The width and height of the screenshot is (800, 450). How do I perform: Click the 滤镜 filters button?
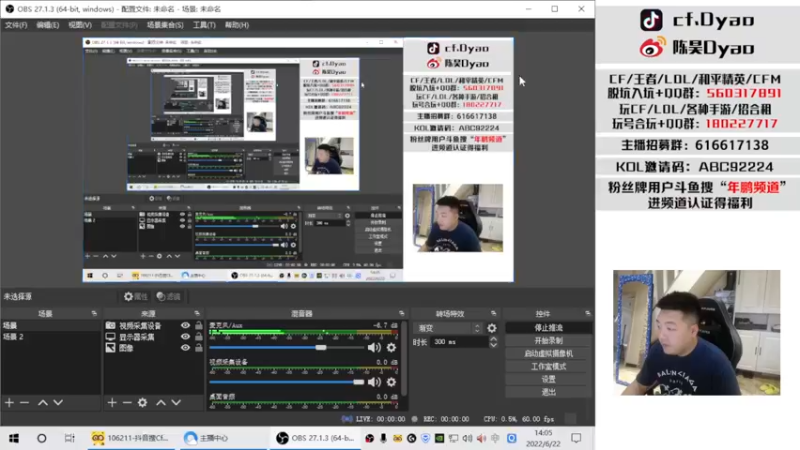168,296
